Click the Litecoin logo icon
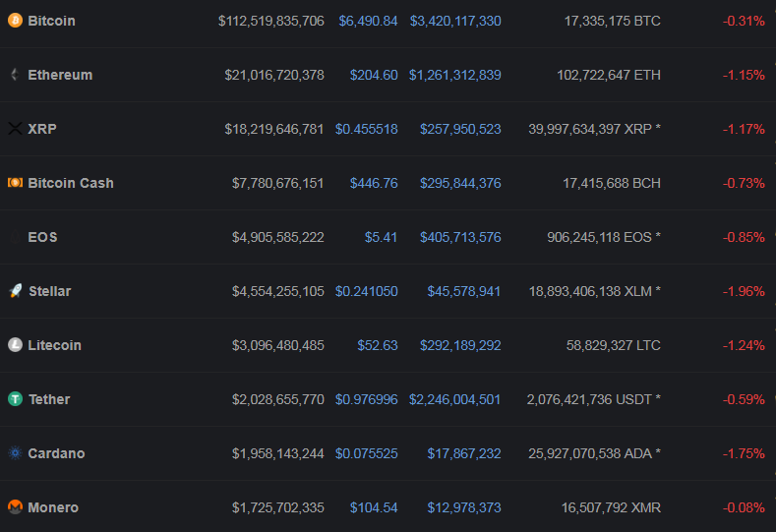 click(15, 345)
